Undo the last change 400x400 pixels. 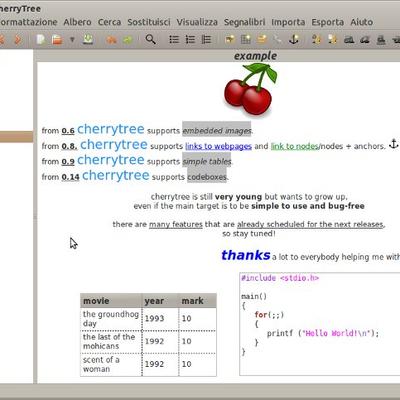point(111,40)
